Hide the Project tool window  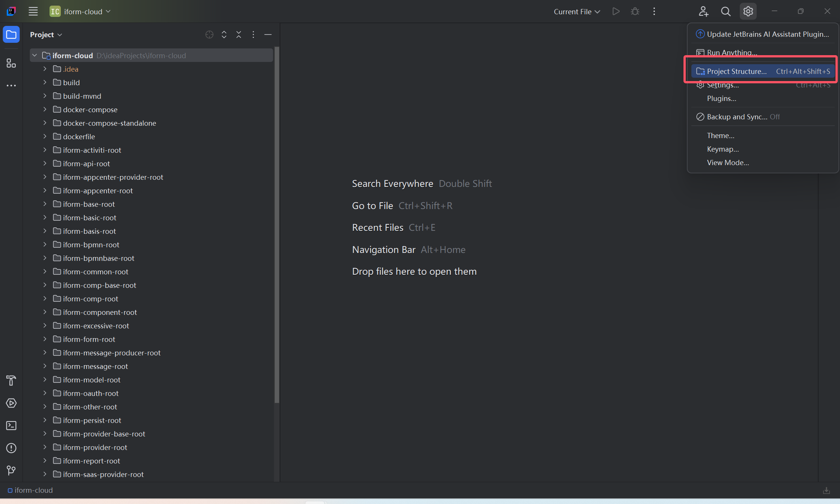coord(268,35)
